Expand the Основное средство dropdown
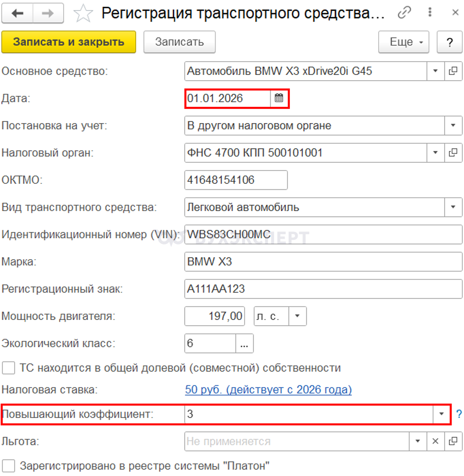 [x=436, y=71]
